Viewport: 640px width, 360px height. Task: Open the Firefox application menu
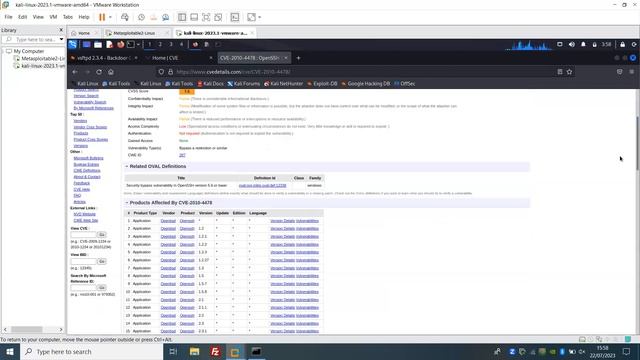(x=632, y=72)
